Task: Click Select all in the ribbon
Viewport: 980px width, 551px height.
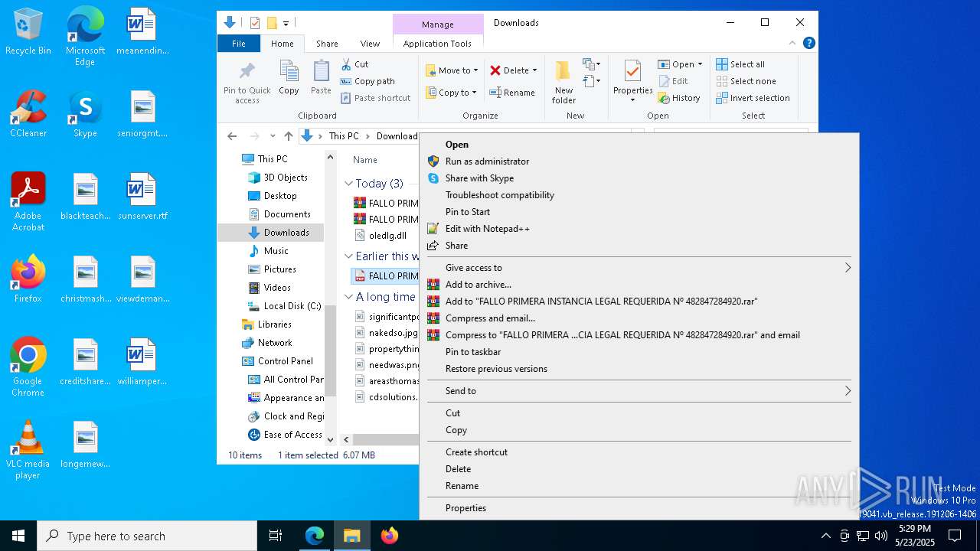Action: [740, 64]
